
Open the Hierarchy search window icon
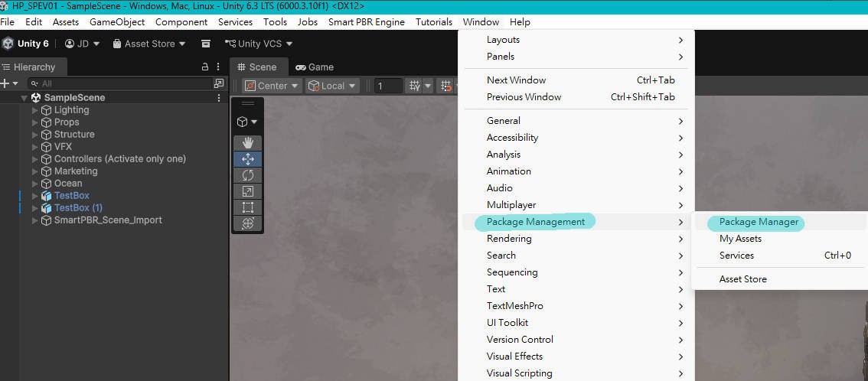219,83
